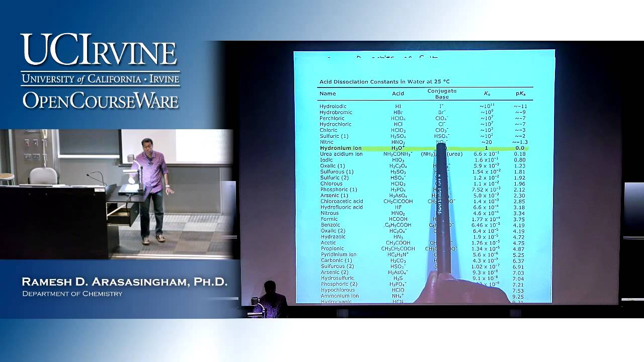
Task: Click the 'CH2ClCOOH' acid formula cell
Action: (398, 202)
